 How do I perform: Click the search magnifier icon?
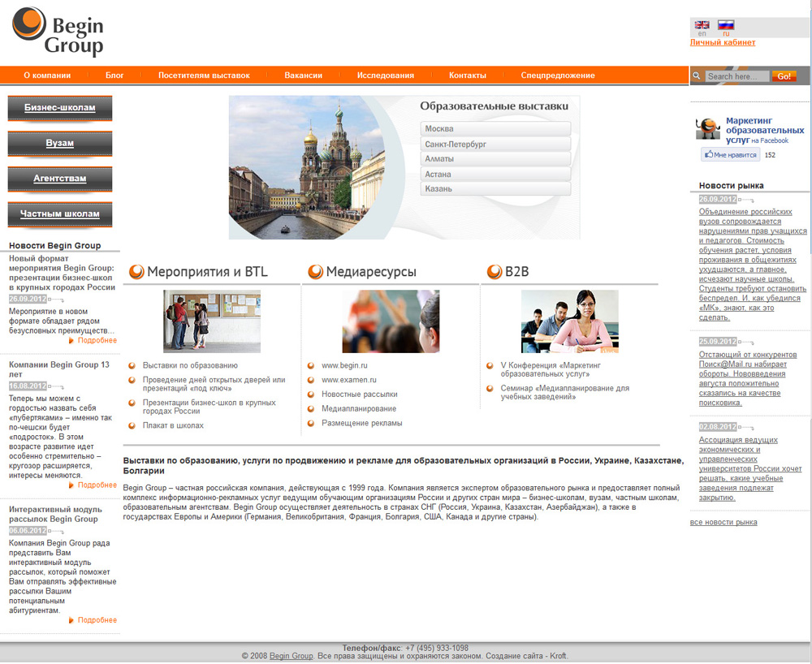coord(697,75)
